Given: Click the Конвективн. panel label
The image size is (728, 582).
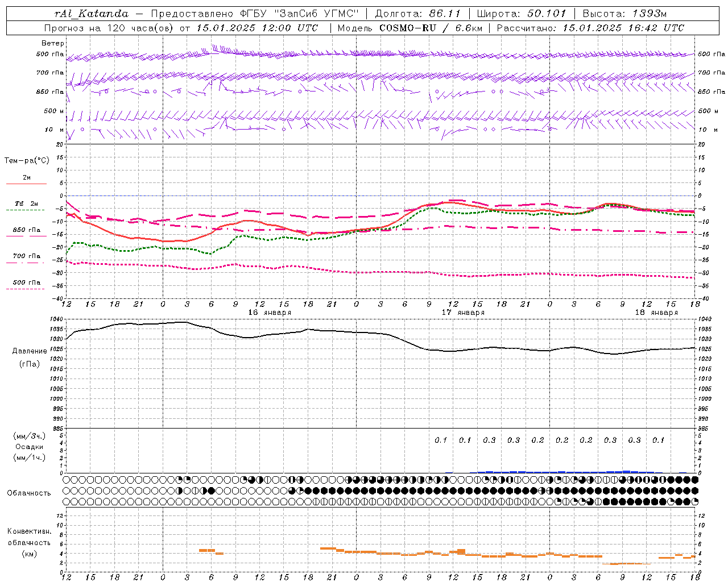Looking at the screenshot, I should pyautogui.click(x=29, y=531).
